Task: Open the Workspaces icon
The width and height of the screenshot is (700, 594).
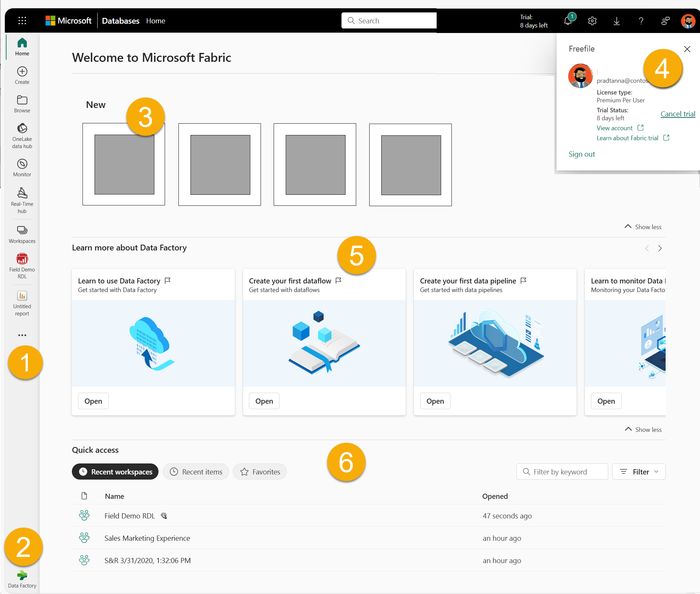Action: [22, 231]
